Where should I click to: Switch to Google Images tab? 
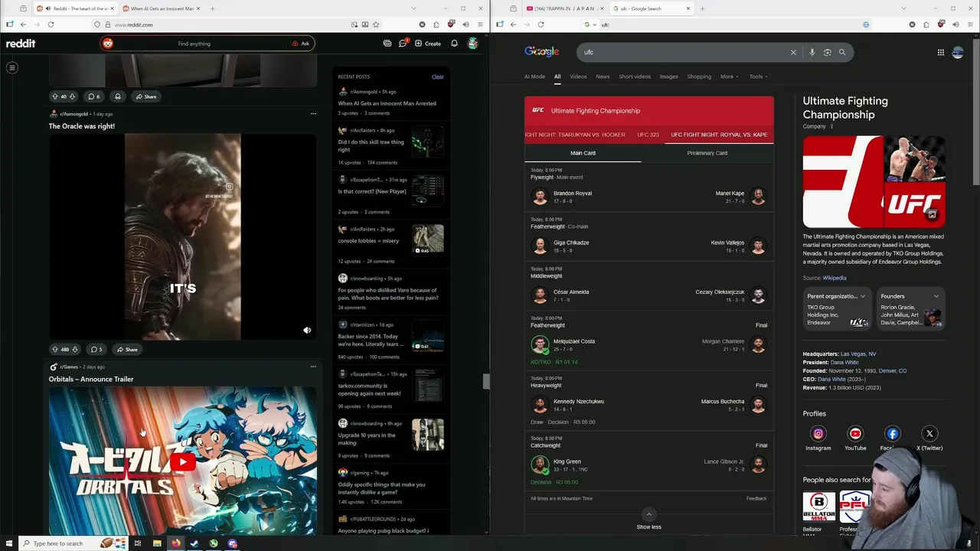(669, 77)
